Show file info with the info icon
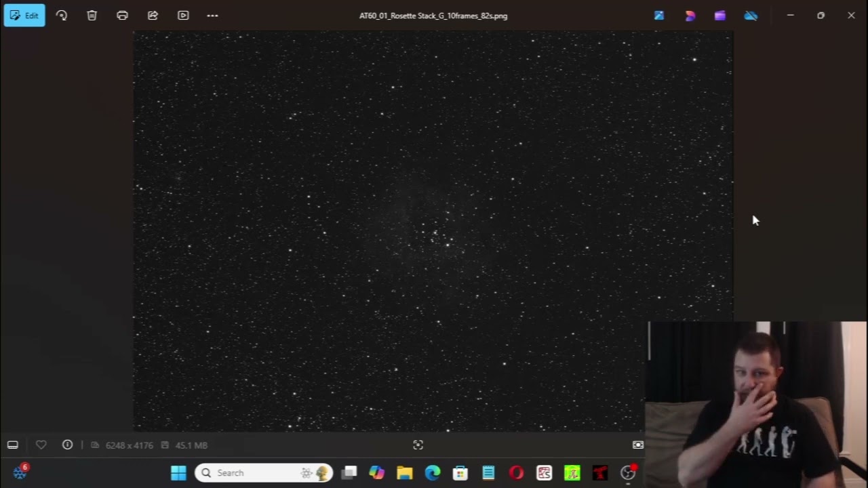This screenshot has width=868, height=488. coord(67,445)
